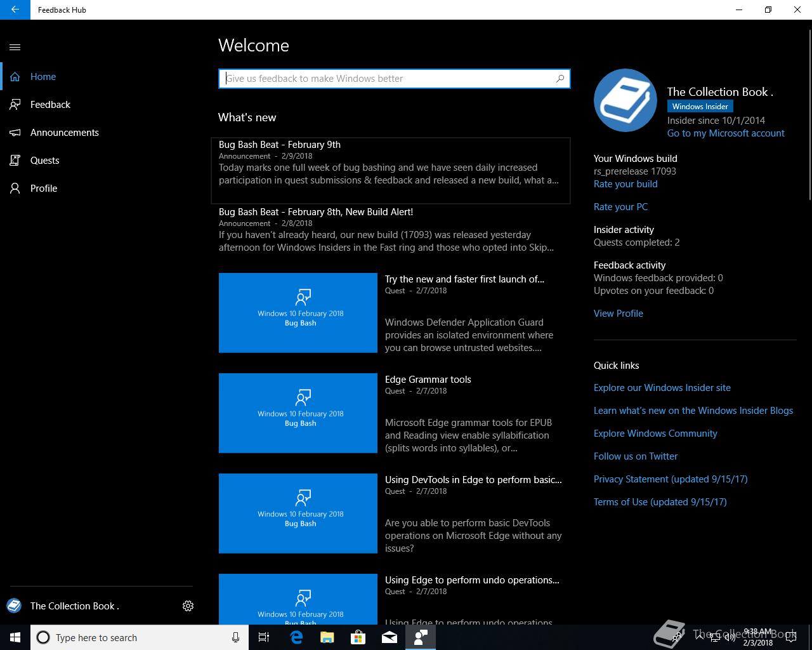Viewport: 812px width, 650px height.
Task: Open 'Explore Windows Community' link
Action: (x=655, y=434)
